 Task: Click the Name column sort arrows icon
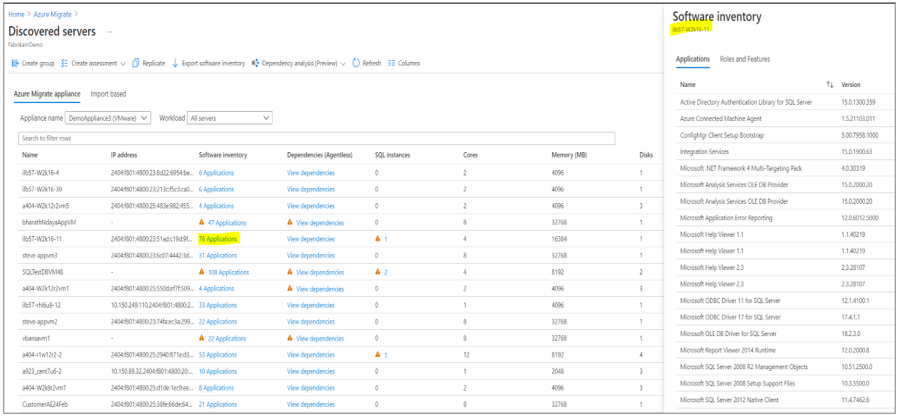[829, 84]
